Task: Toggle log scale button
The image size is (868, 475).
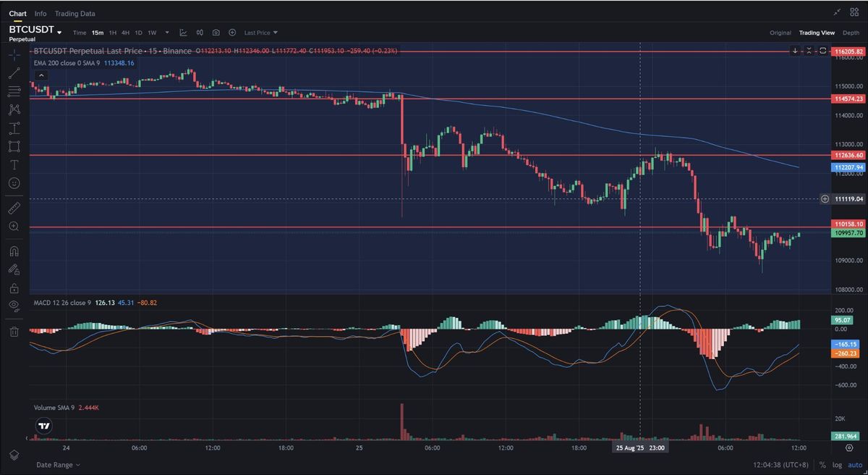Action: 837,465
